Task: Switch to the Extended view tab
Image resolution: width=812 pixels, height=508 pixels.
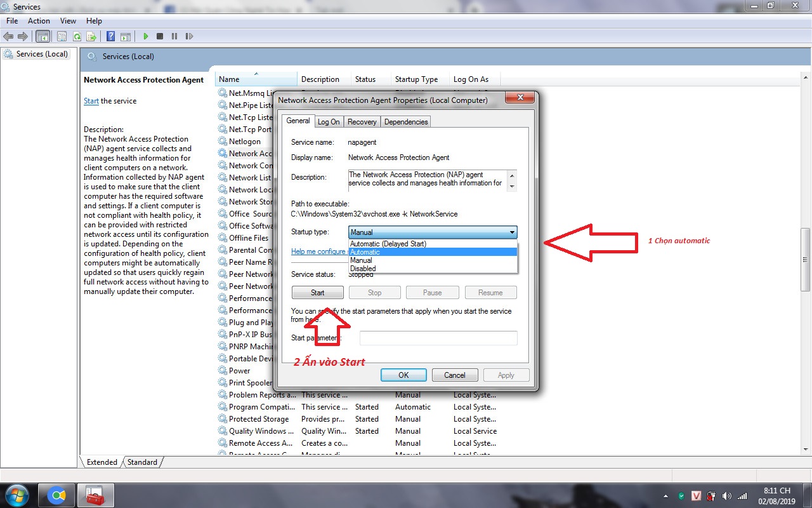Action: point(102,462)
